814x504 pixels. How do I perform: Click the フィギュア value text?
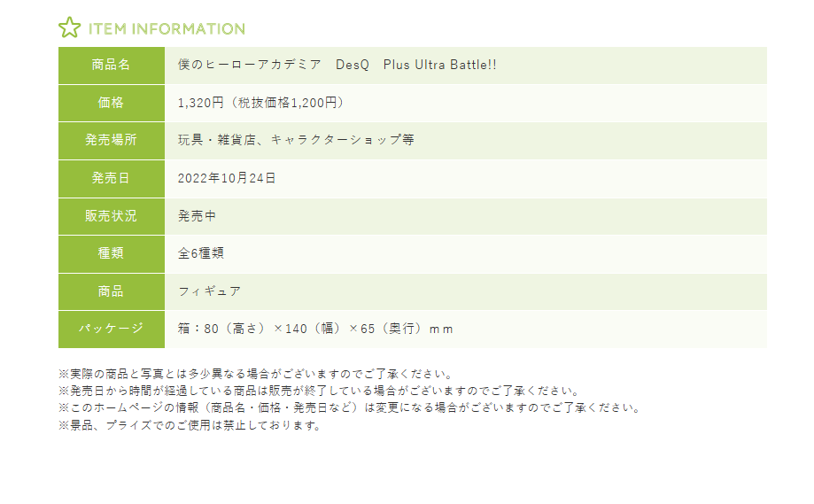(209, 291)
